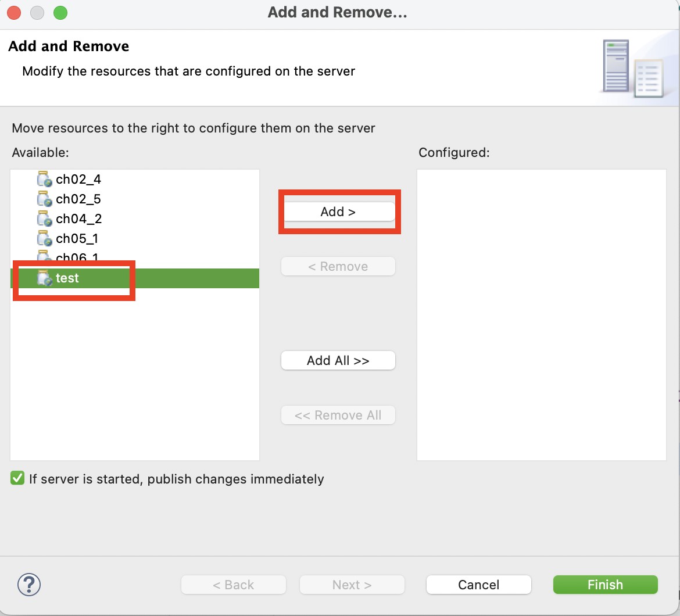Select ch02_5 in Available list
Viewport: 680px width, 616px height.
(78, 199)
